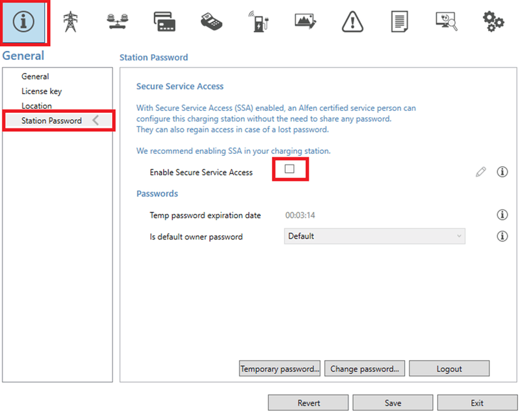Screen dimensions: 522x420
Task: Select License key in the sidebar
Action: click(42, 91)
